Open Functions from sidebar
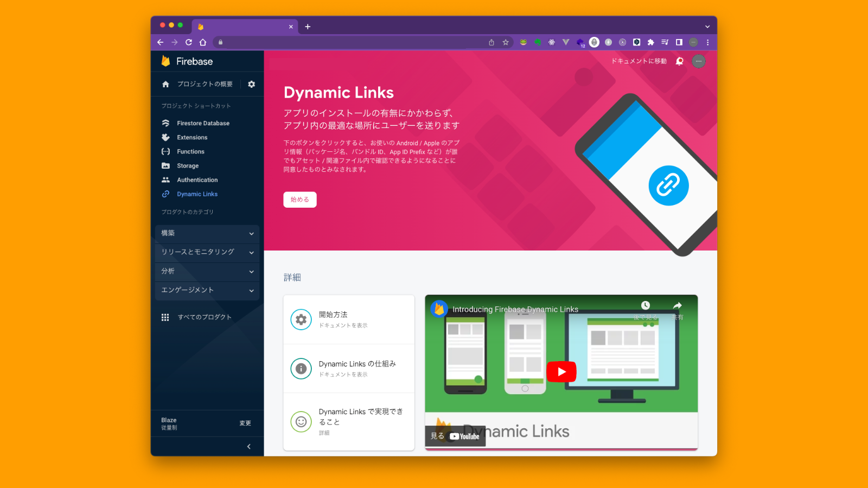868x488 pixels. 190,151
